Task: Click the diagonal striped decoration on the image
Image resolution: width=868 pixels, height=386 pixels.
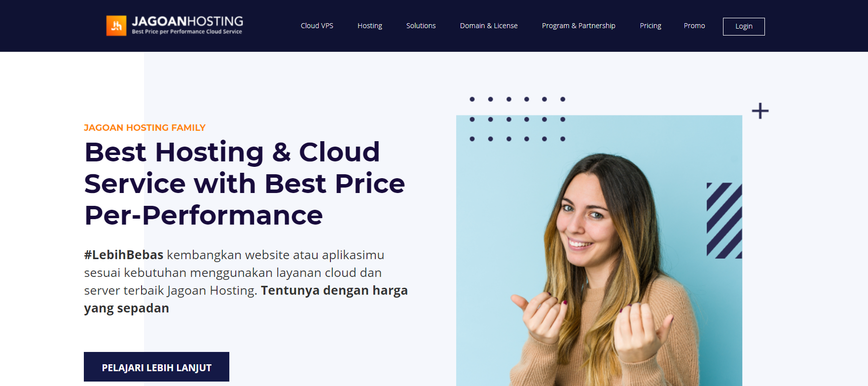Action: pyautogui.click(x=724, y=221)
